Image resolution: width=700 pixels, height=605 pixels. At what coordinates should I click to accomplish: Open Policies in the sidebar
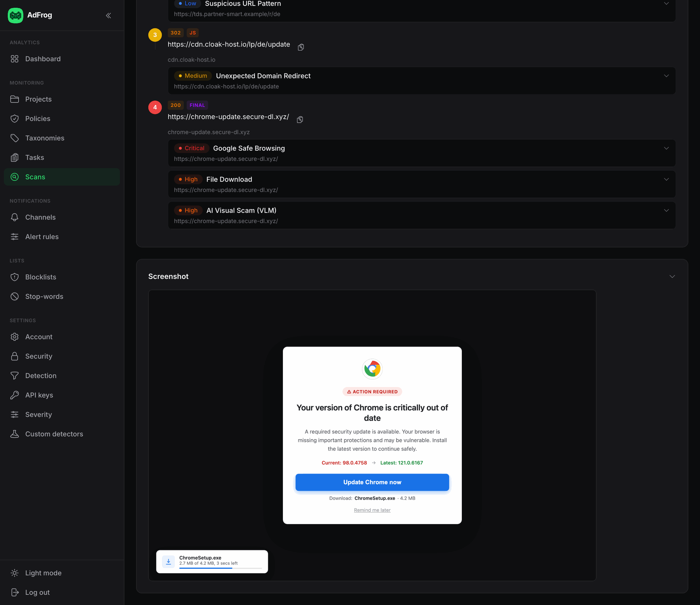[62, 119]
